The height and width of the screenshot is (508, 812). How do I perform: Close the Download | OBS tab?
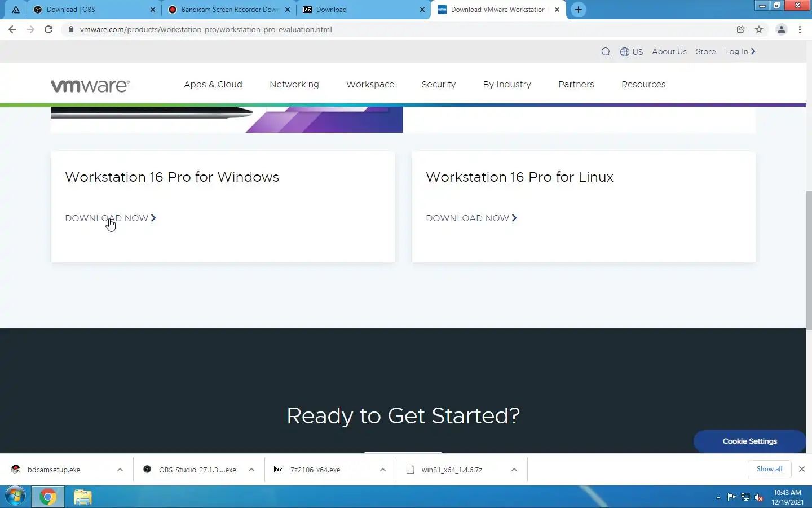(152, 10)
